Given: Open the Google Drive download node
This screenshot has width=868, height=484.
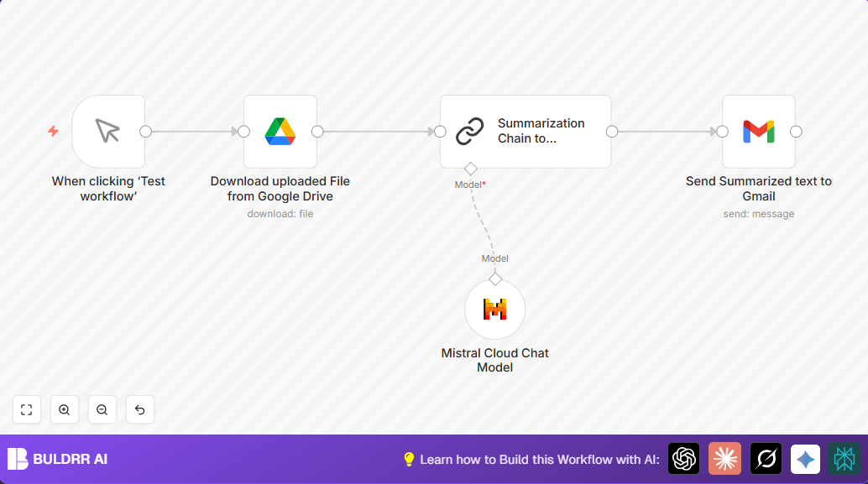Looking at the screenshot, I should pyautogui.click(x=280, y=132).
